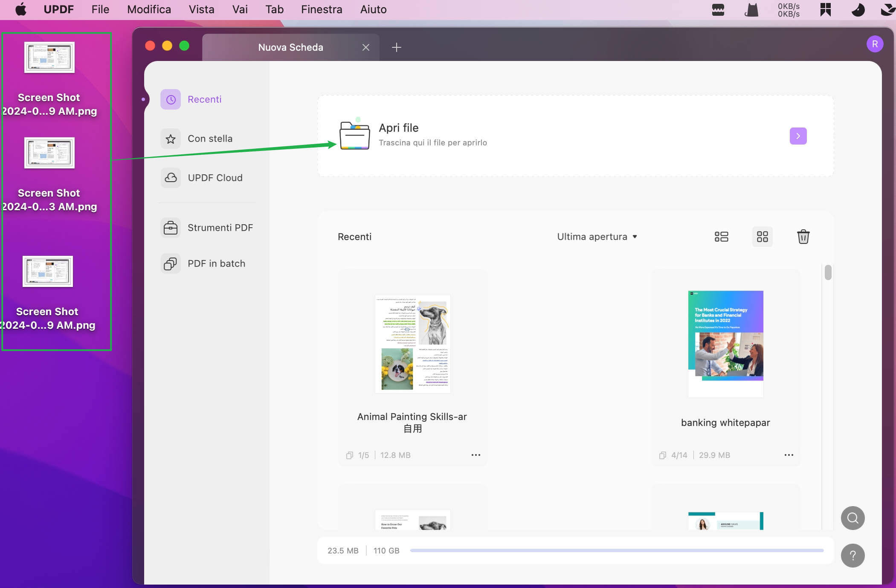896x588 pixels.
Task: Click the Con stella label
Action: point(210,139)
